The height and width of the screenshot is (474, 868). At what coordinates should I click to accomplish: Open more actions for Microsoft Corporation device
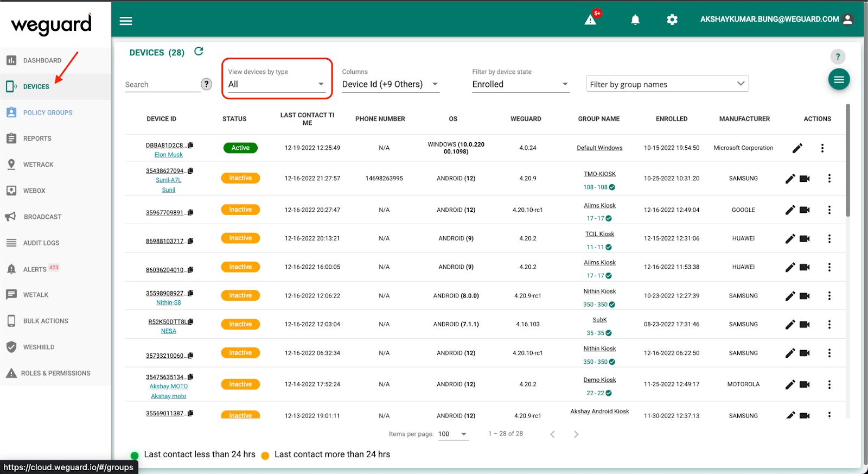click(822, 148)
